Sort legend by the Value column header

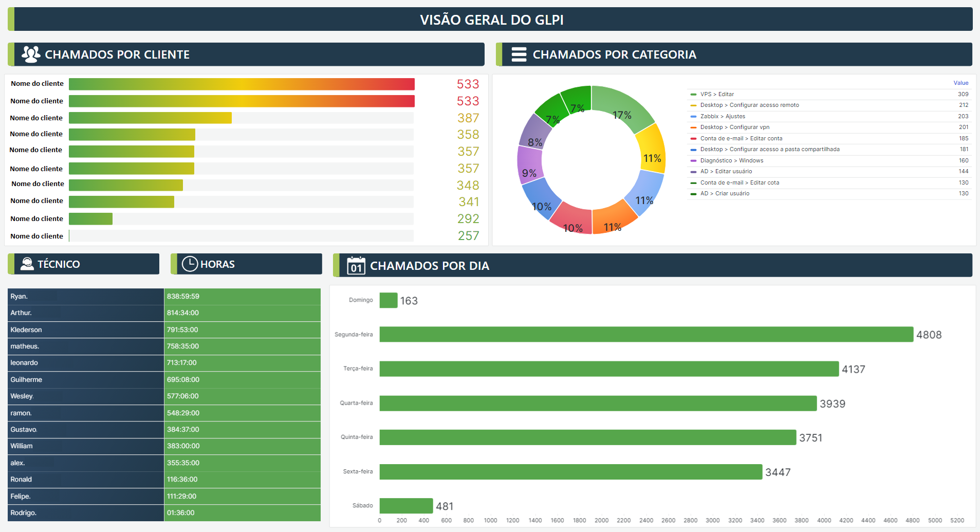(960, 83)
